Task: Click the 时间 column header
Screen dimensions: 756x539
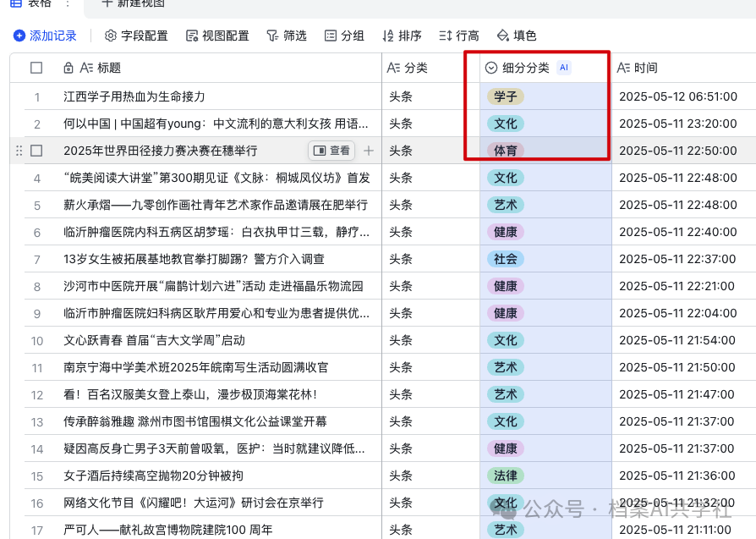Action: coord(646,68)
